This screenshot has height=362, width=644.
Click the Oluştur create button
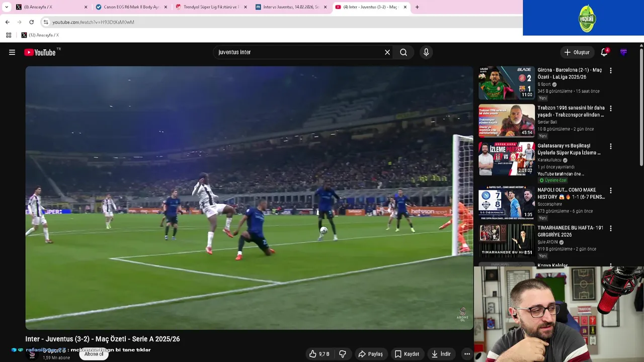point(577,52)
